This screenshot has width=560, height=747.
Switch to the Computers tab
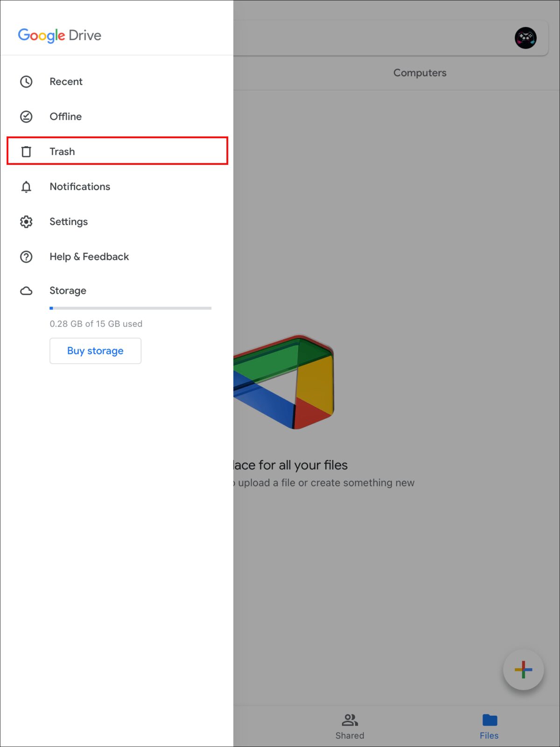(x=420, y=73)
